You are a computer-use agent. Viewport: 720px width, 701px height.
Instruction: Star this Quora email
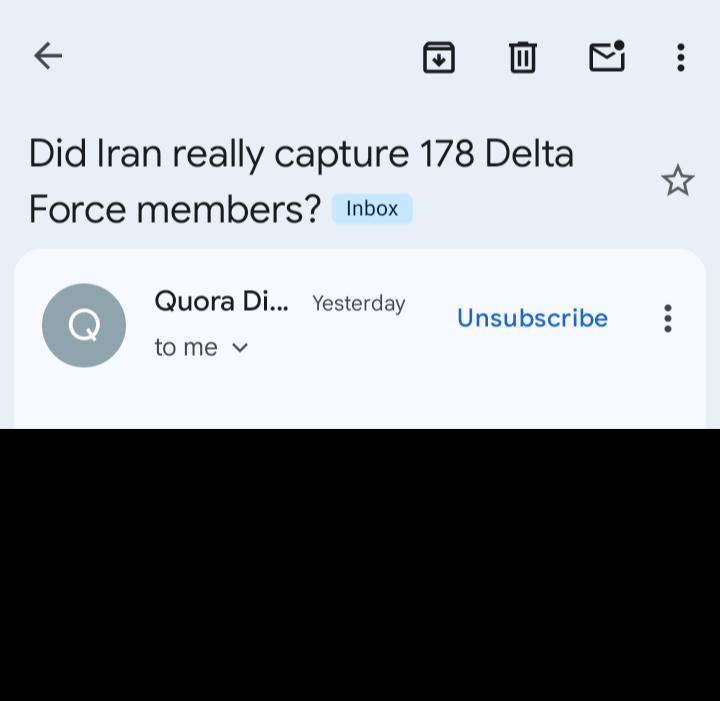pyautogui.click(x=677, y=181)
